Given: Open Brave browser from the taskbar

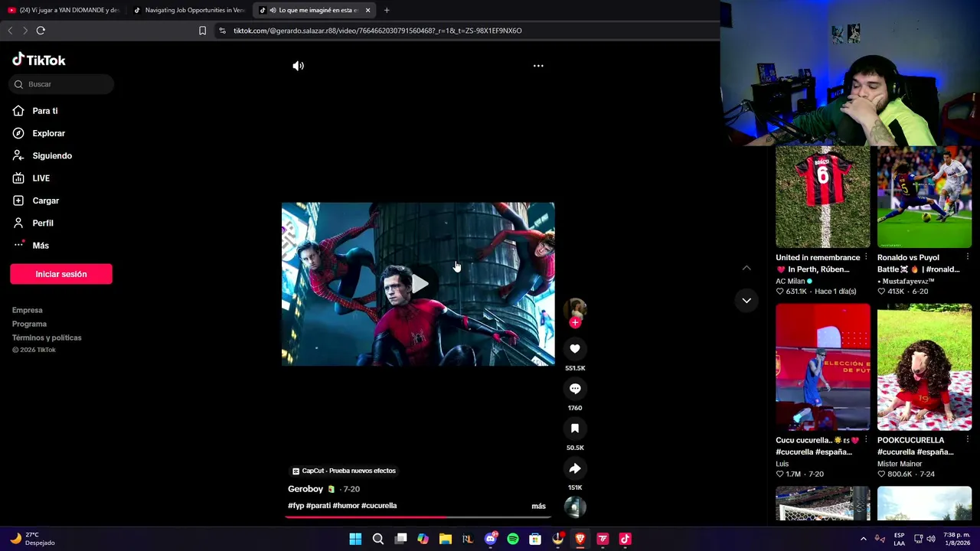Looking at the screenshot, I should click(580, 539).
